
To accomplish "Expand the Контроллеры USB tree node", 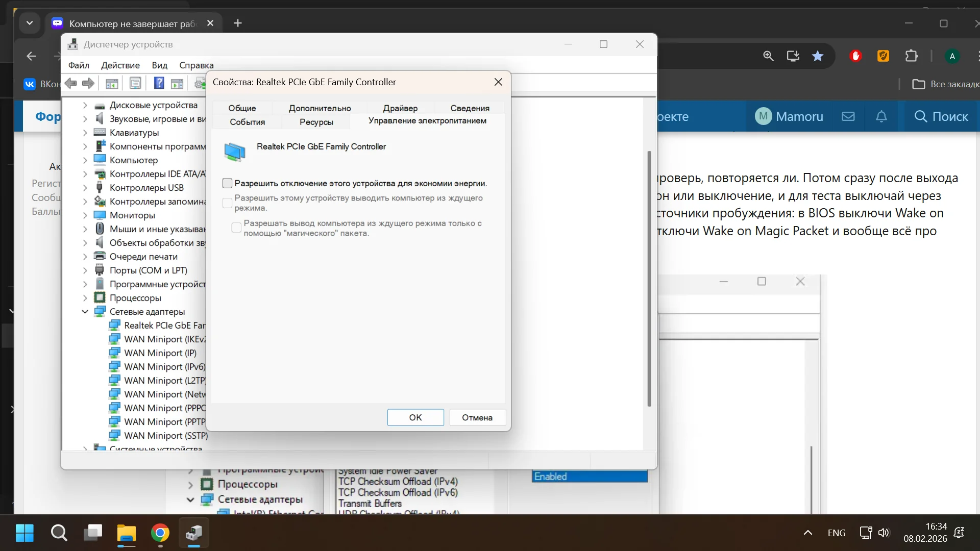I will point(85,188).
